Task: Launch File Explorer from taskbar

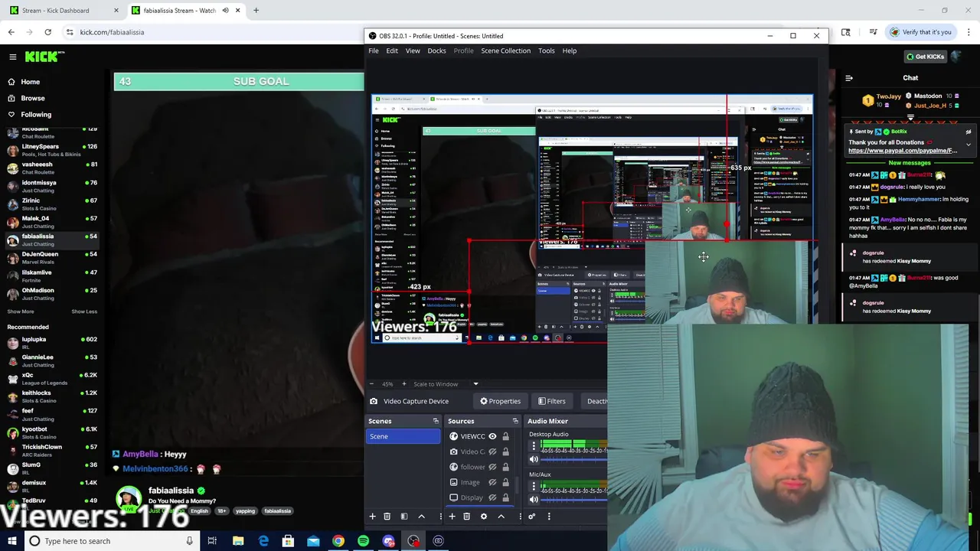Action: 238,541
